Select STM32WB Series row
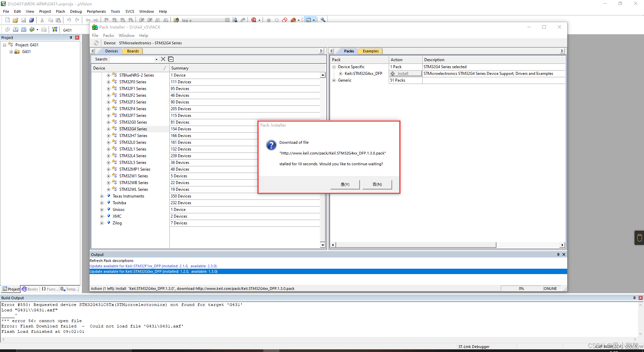644x352 pixels. [x=133, y=183]
